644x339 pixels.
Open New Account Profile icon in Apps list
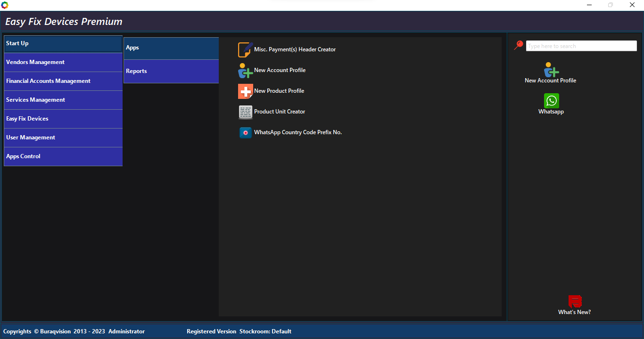point(245,71)
